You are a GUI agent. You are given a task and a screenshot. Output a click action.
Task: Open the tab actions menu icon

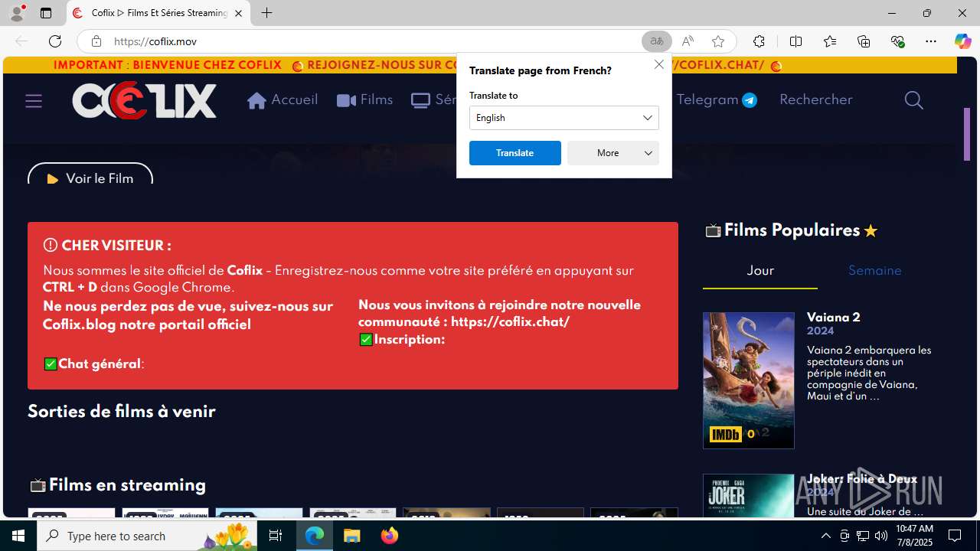(x=46, y=13)
